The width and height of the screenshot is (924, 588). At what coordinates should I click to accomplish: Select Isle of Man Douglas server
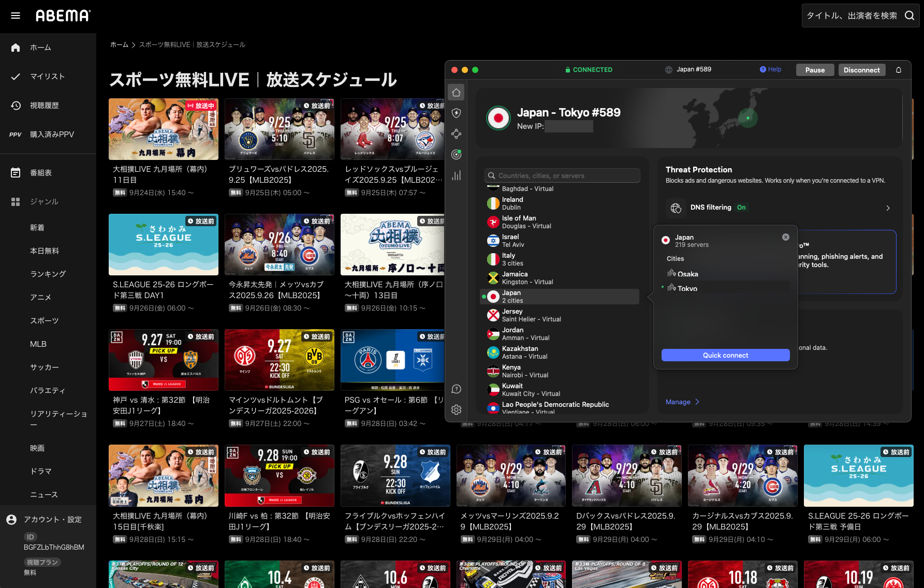tap(560, 222)
